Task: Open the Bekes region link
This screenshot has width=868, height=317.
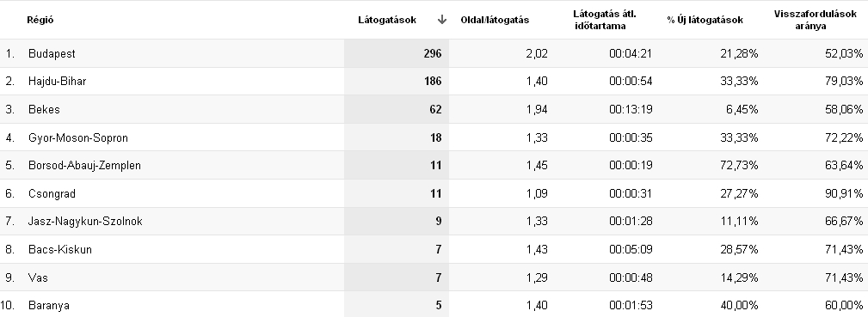Action: click(44, 110)
